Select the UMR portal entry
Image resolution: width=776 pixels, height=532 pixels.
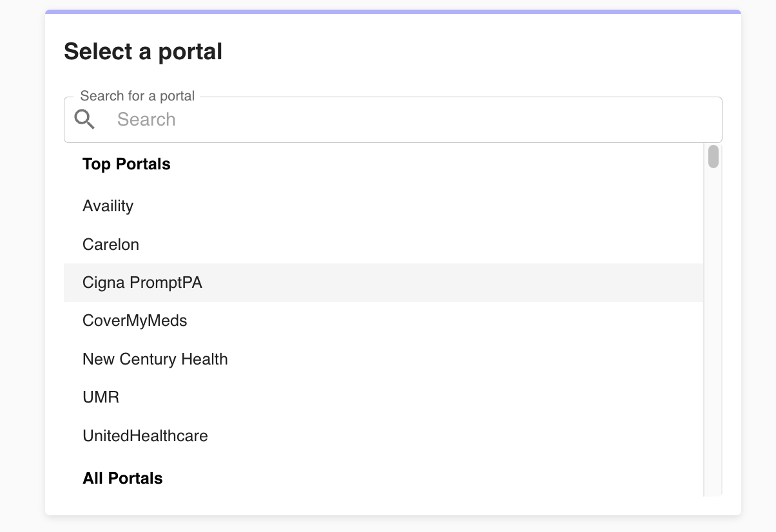click(x=383, y=397)
